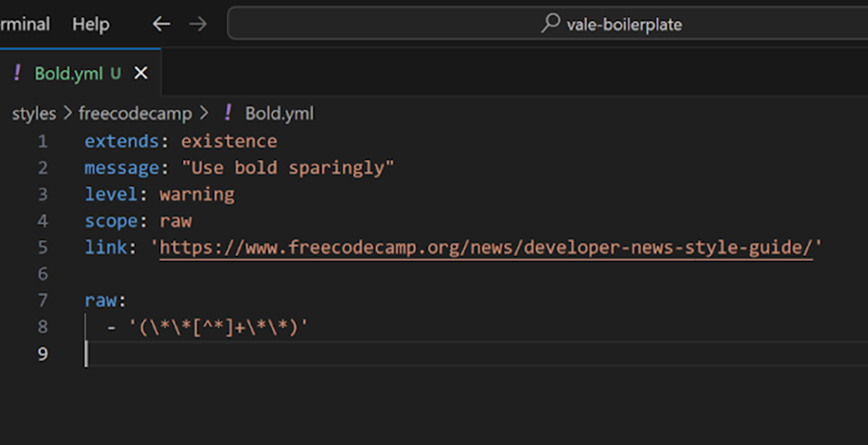
Task: Click the YAML icon in the breadcrumb
Action: [228, 112]
